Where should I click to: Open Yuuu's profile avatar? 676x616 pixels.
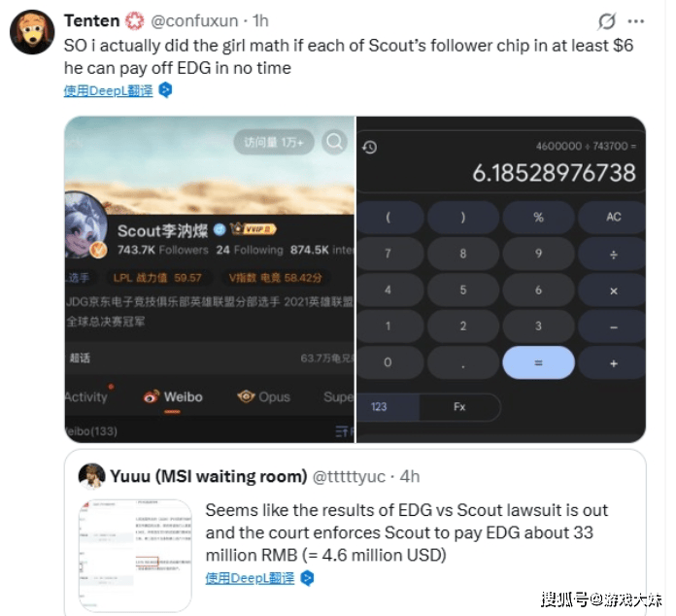tap(92, 476)
